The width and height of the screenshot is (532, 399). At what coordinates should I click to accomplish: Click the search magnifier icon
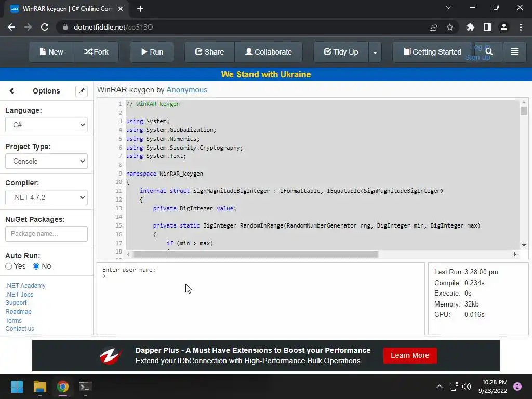[489, 51]
